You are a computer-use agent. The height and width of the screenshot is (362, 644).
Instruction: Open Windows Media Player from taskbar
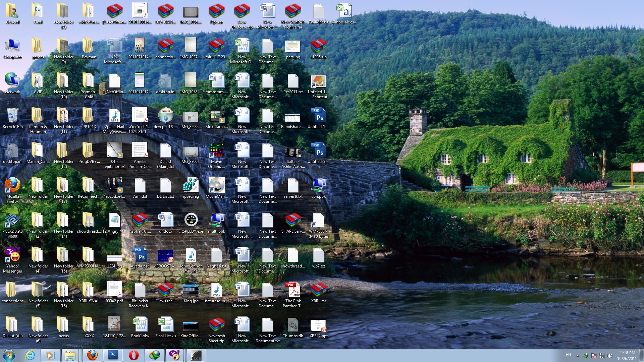[50, 355]
